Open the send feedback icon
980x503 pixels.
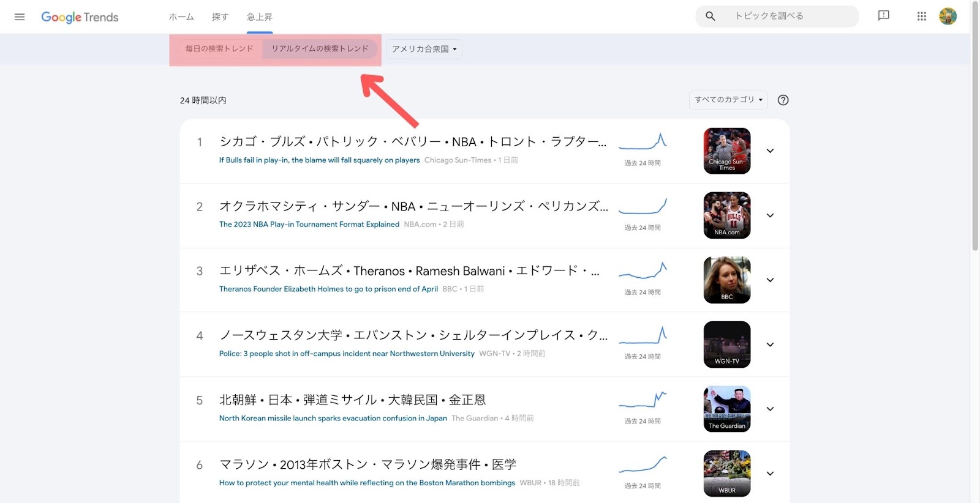pyautogui.click(x=883, y=16)
